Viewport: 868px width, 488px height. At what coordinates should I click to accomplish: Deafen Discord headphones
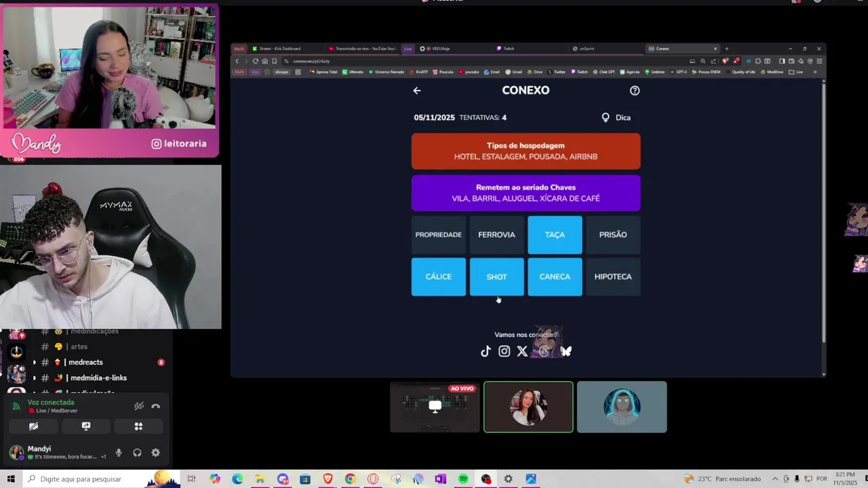tap(137, 453)
